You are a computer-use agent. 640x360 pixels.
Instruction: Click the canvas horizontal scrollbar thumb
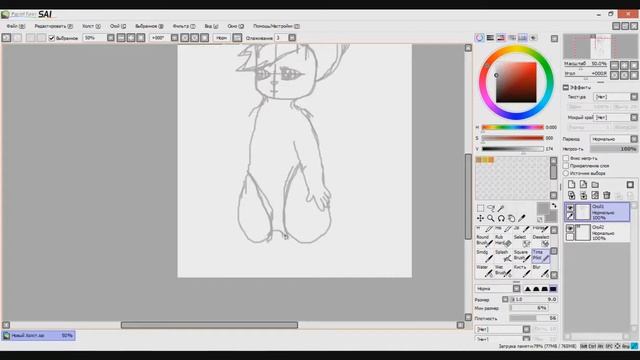click(x=209, y=325)
